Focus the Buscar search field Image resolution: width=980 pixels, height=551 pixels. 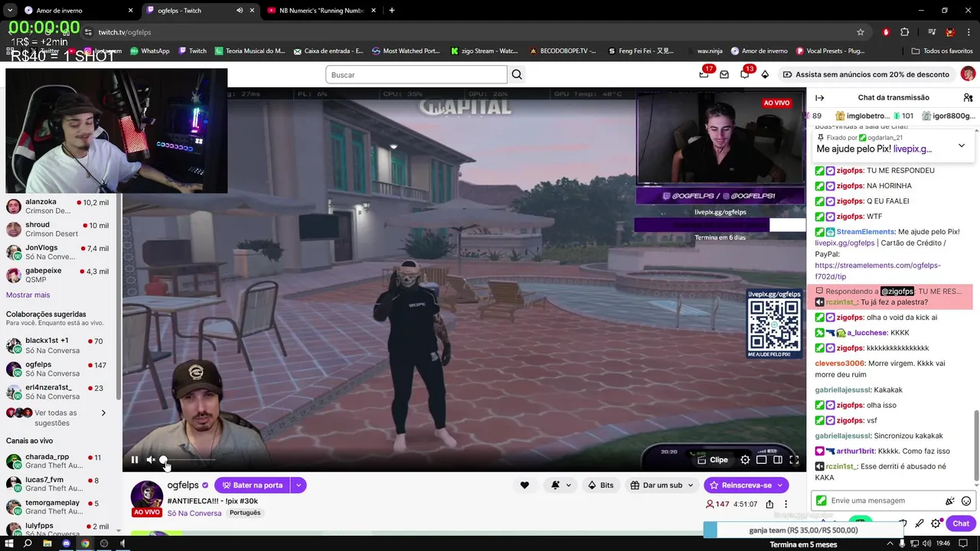416,74
